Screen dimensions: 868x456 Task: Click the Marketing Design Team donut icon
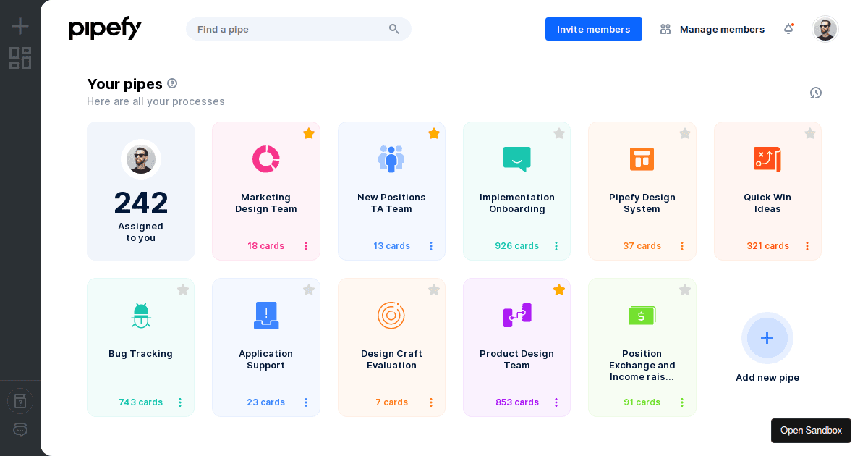pos(266,159)
